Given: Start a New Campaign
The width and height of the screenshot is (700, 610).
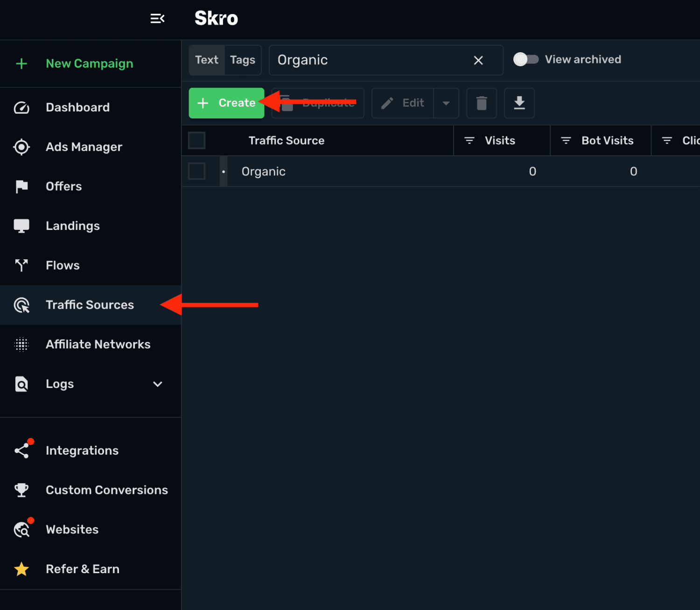Looking at the screenshot, I should click(x=91, y=64).
